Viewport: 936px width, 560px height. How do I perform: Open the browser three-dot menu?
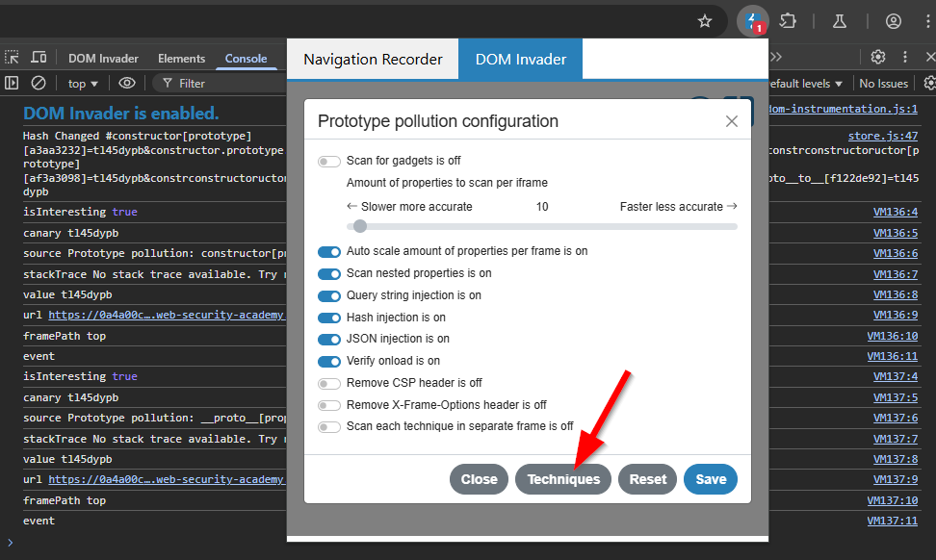[927, 21]
